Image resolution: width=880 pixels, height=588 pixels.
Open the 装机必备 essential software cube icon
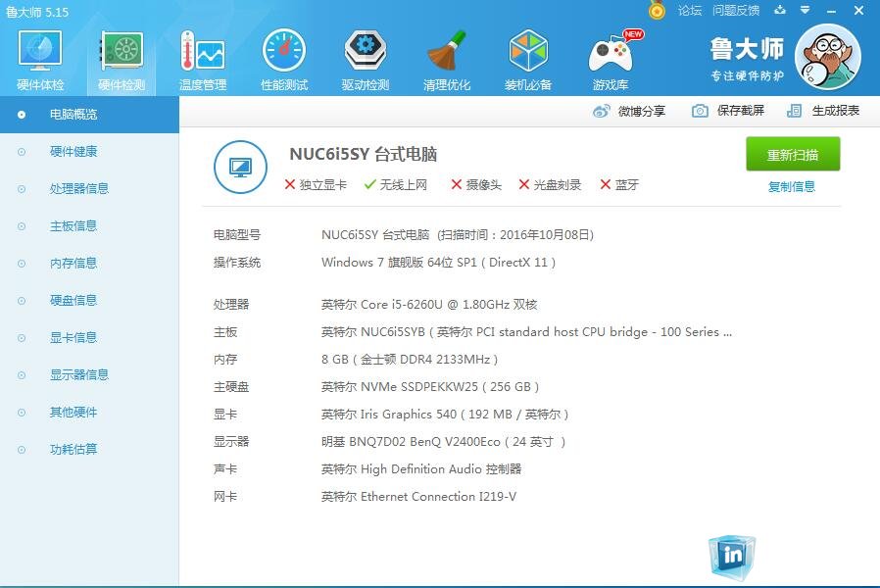click(x=528, y=60)
